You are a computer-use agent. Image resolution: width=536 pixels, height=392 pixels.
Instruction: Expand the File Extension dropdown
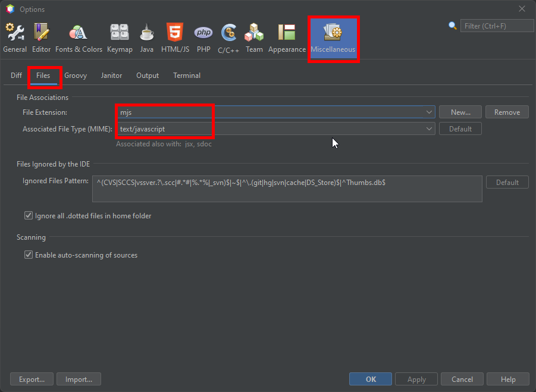(x=430, y=112)
